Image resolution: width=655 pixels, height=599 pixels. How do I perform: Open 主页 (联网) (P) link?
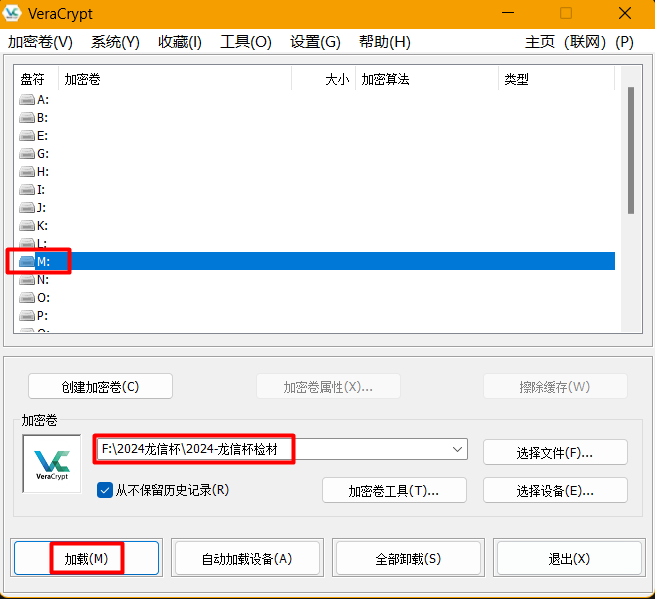pyautogui.click(x=579, y=42)
